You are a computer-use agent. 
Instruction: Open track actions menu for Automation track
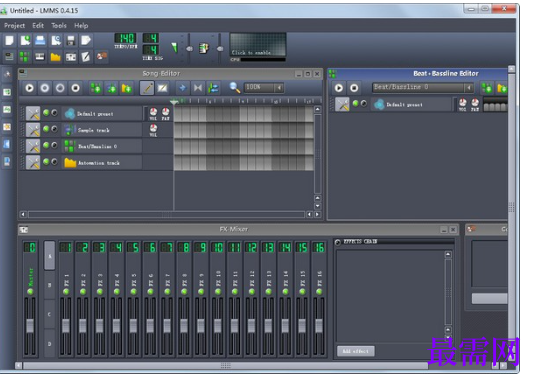pos(33,163)
